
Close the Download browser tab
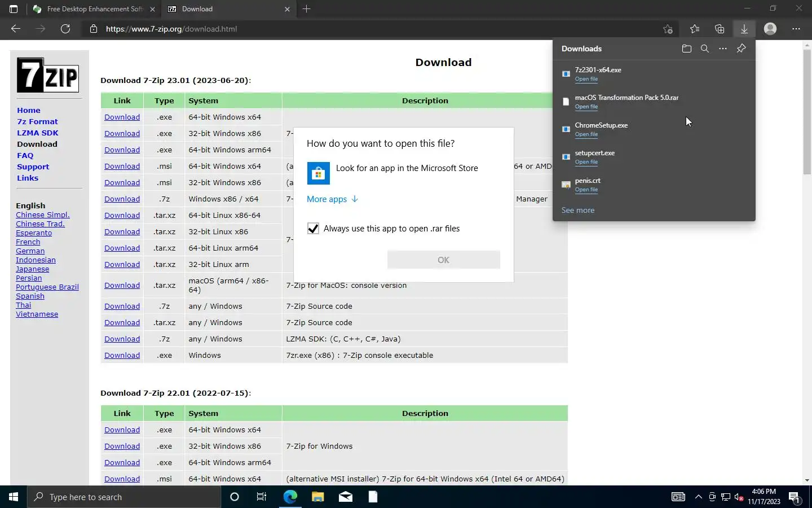pos(287,9)
